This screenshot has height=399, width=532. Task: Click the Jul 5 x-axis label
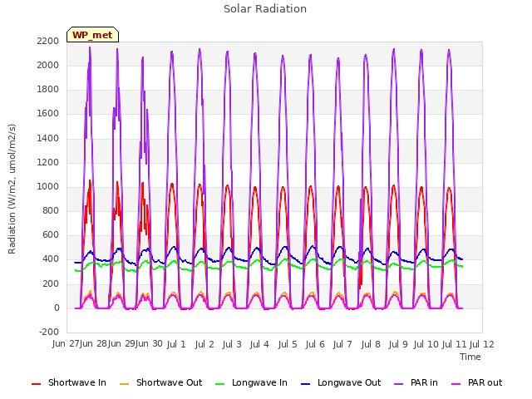coord(288,344)
